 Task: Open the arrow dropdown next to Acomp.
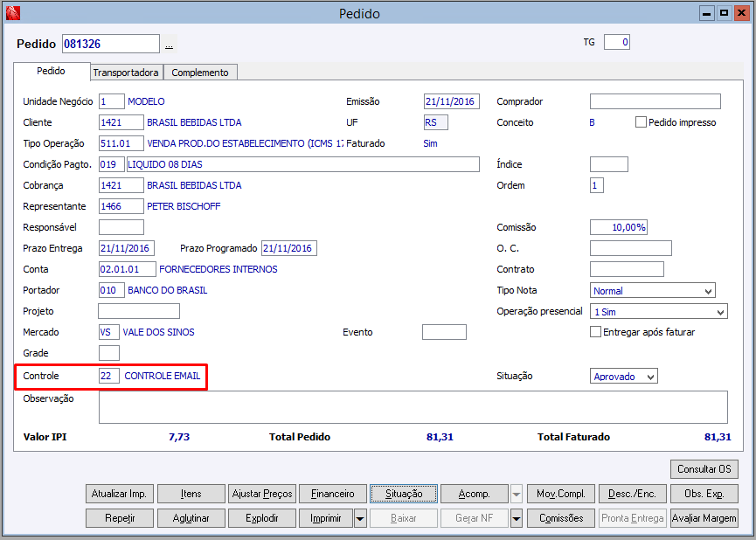pos(517,494)
